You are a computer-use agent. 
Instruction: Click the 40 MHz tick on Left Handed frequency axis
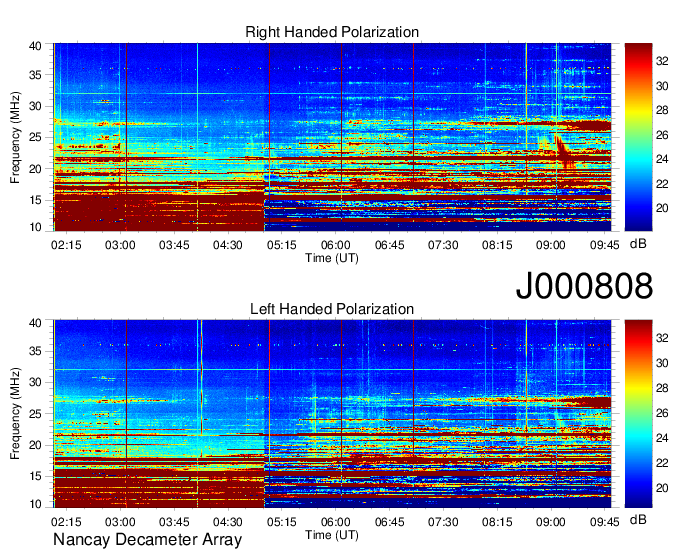click(36, 323)
